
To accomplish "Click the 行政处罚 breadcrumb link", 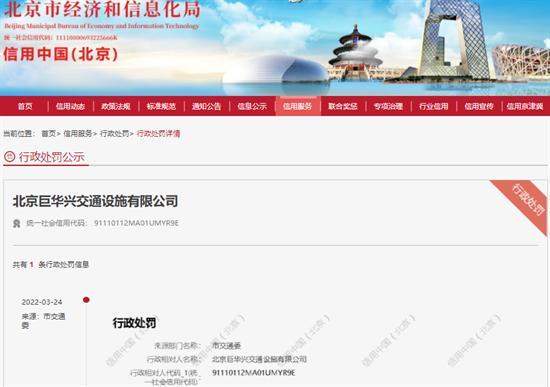I will [x=114, y=134].
